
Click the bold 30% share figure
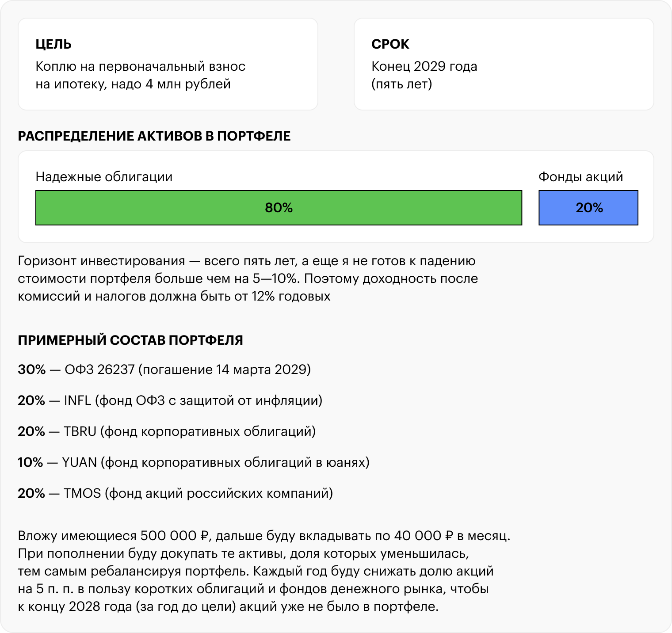click(x=32, y=370)
